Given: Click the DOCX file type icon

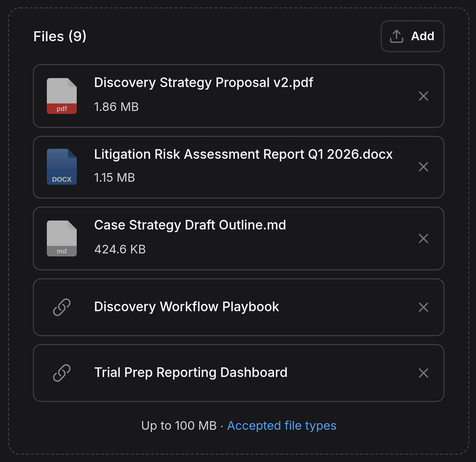Looking at the screenshot, I should pos(62,167).
